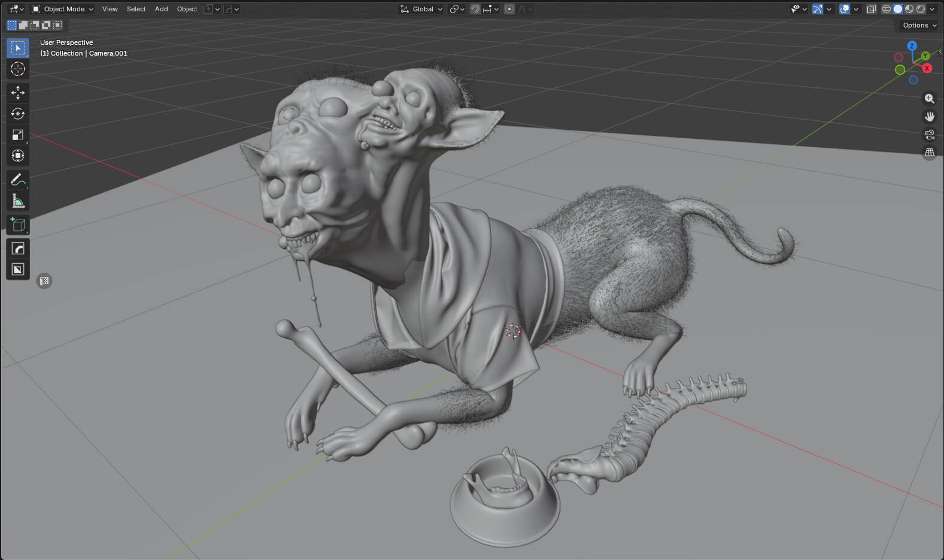Open the Options dropdown button

[919, 25]
